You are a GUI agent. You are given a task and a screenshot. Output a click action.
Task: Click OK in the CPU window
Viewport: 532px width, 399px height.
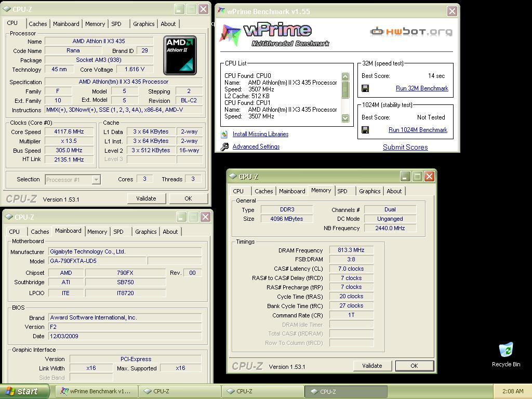[x=188, y=198]
